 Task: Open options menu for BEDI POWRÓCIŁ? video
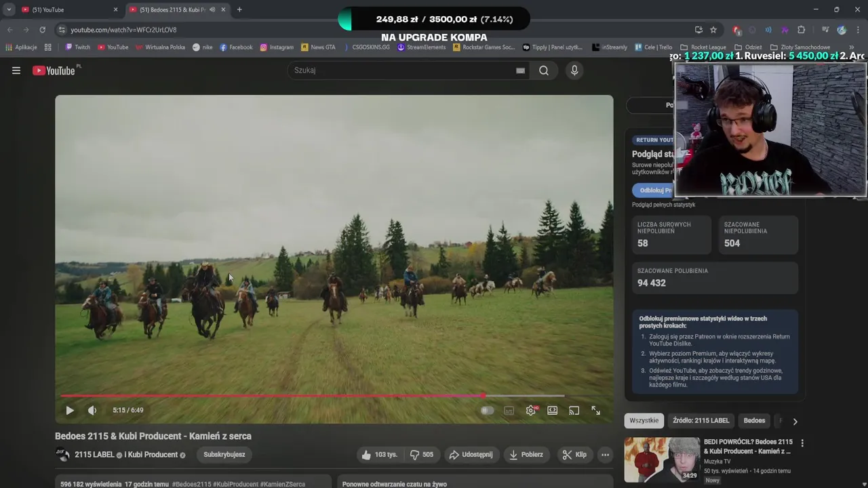(802, 443)
